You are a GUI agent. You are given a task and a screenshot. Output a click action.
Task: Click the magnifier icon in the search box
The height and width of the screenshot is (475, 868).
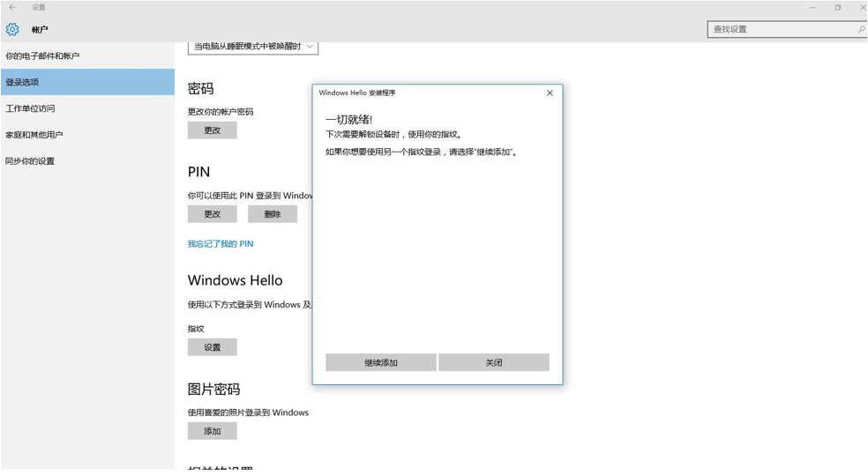860,30
